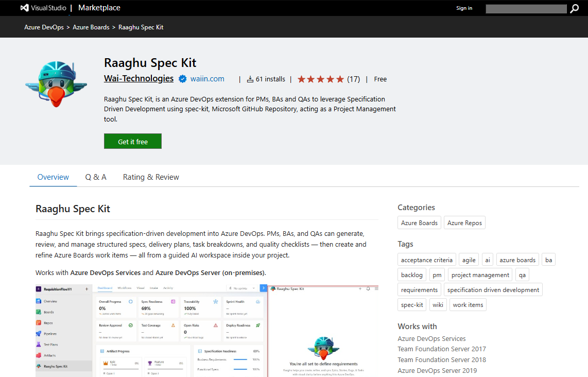Click the wiki tag
Image resolution: width=588 pixels, height=377 pixels.
tap(438, 305)
